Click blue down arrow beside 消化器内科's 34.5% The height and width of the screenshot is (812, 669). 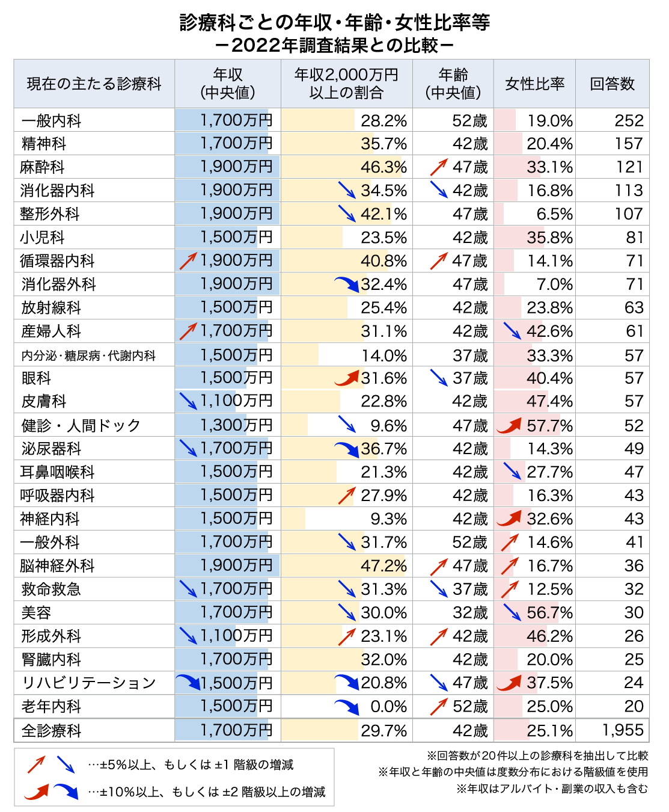[347, 191]
